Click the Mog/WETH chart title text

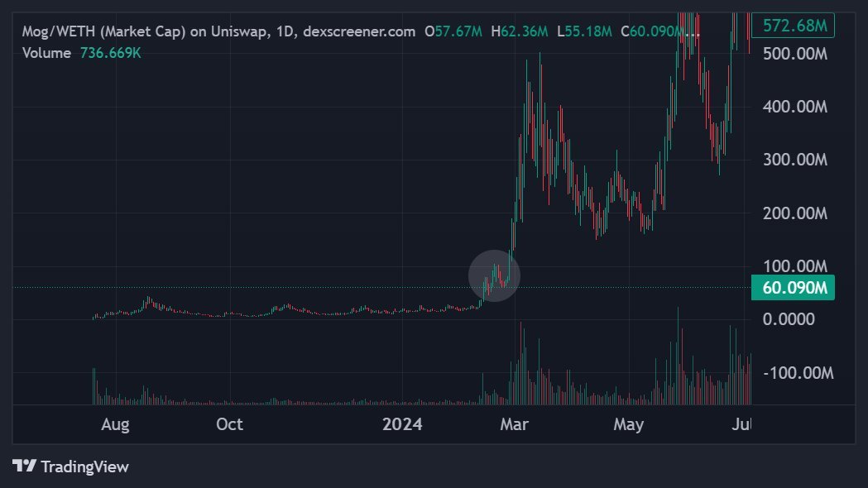(x=218, y=31)
